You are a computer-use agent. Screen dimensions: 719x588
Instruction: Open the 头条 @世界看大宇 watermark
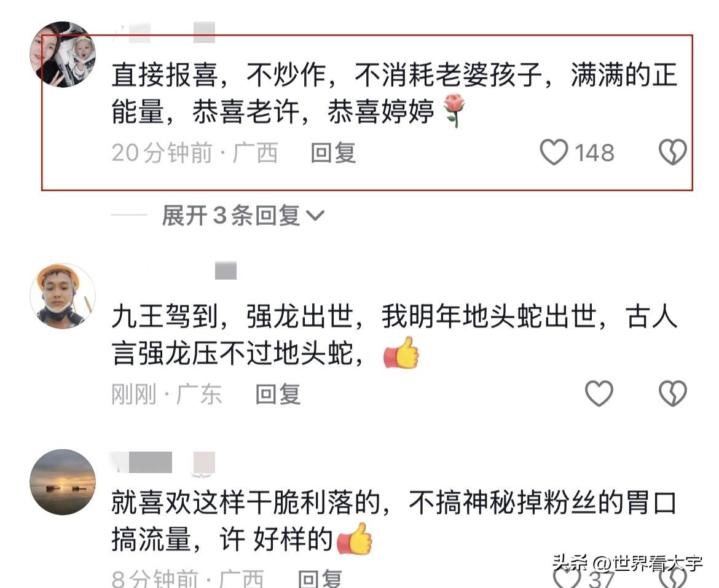click(627, 563)
